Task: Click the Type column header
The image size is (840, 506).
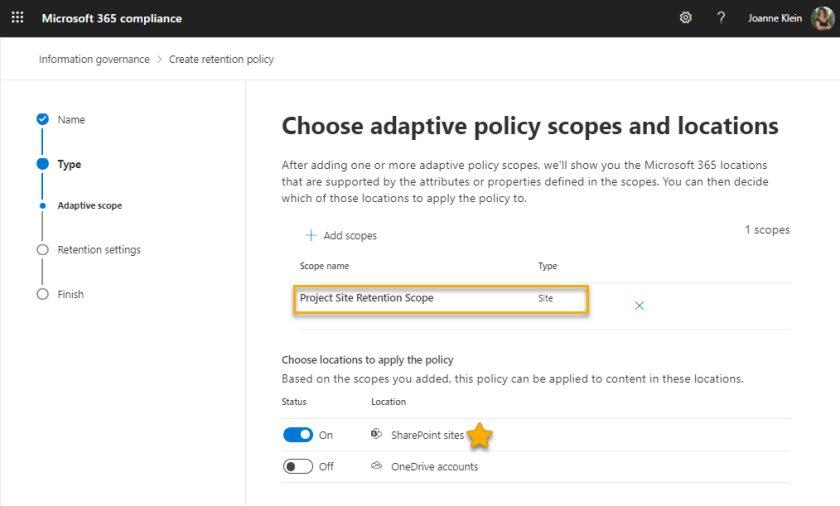Action: pos(548,266)
